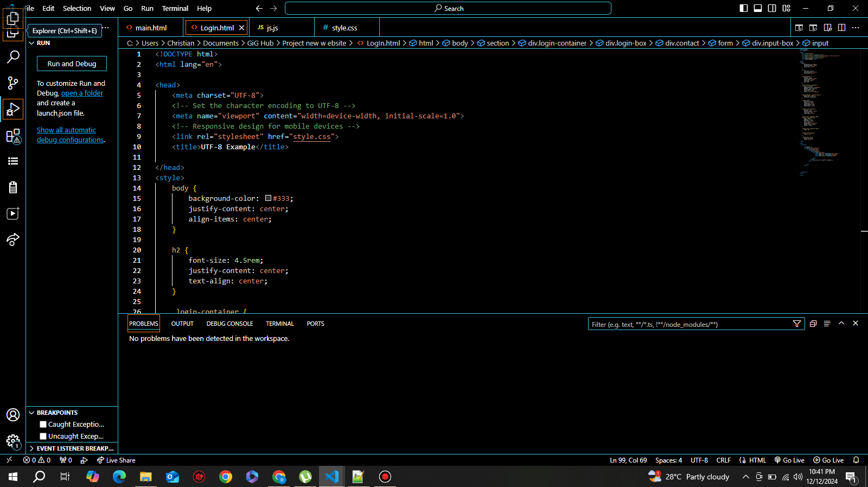Click the filter funnel icon in Problems panel

click(x=797, y=324)
